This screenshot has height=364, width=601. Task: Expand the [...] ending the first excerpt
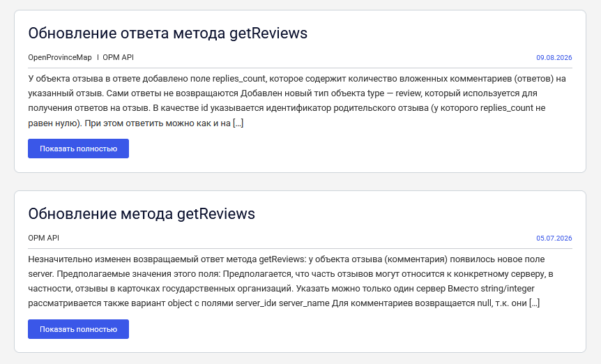click(238, 123)
